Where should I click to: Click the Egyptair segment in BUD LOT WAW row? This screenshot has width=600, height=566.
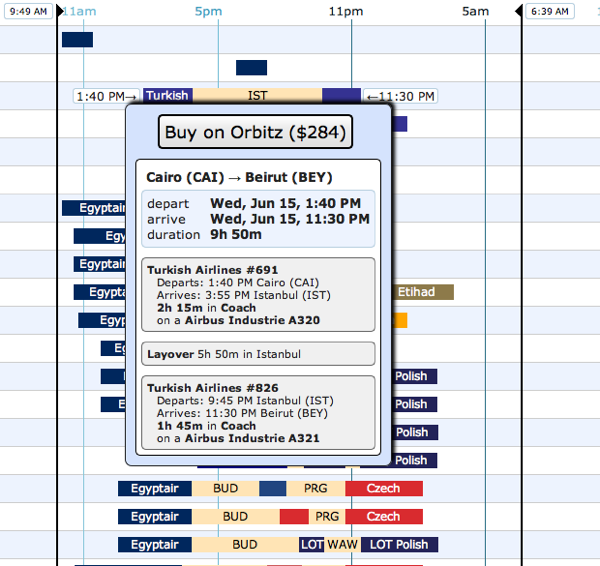(x=155, y=545)
